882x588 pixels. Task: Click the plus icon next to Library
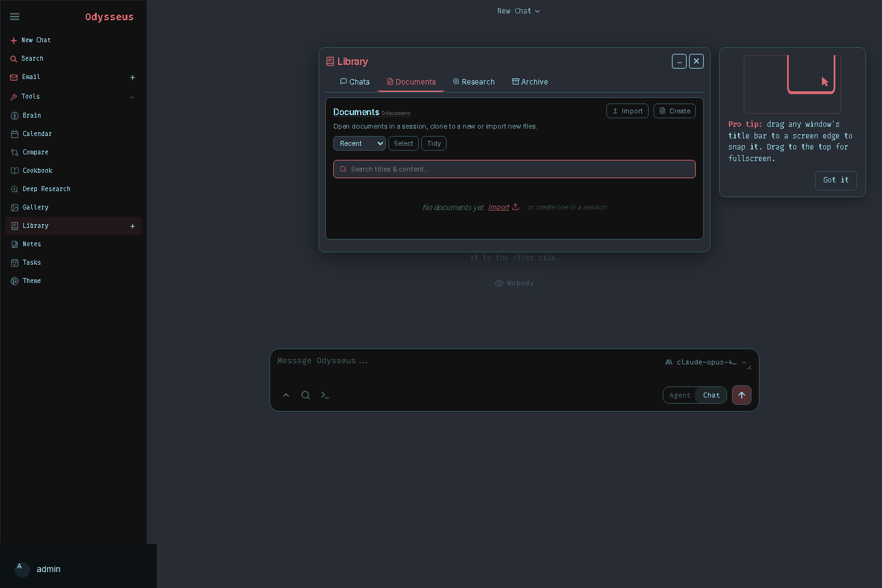point(132,226)
